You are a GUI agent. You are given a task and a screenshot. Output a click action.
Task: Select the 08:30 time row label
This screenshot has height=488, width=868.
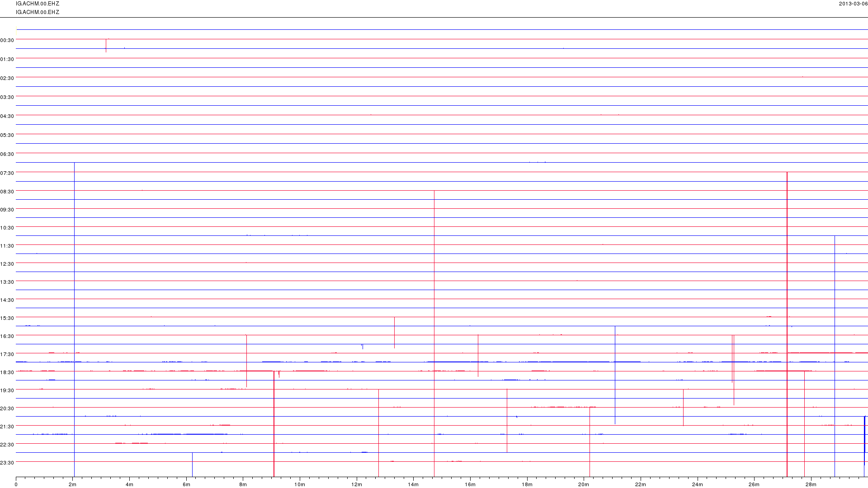[7, 192]
